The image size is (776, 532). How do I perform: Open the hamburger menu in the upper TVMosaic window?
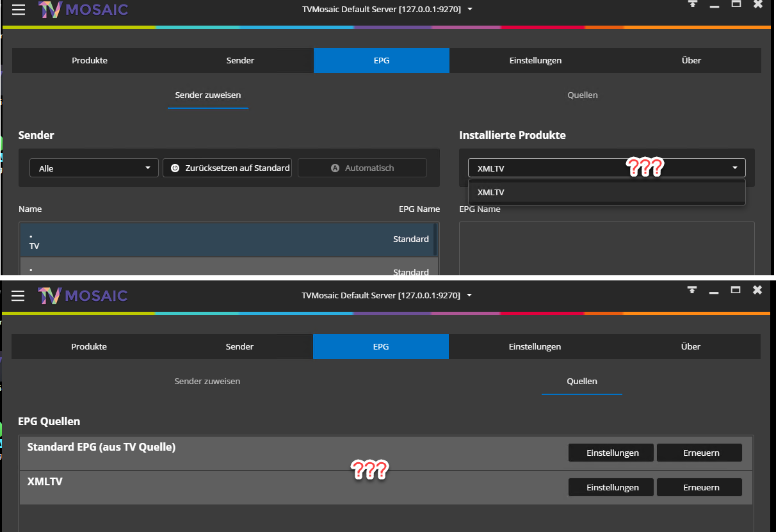pos(19,10)
